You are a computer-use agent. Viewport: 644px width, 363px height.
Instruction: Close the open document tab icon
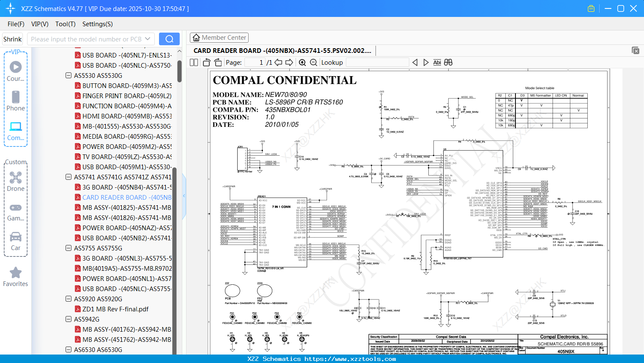(636, 50)
